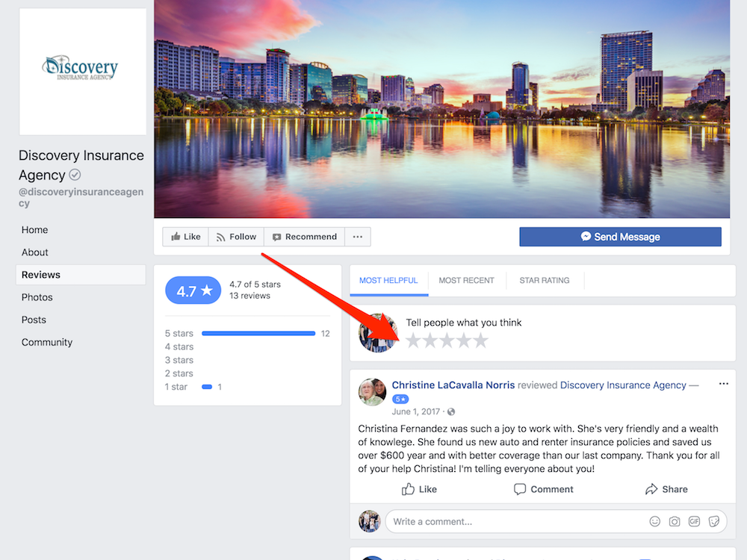Rate three stars under Tell people what you think
747x560 pixels.
pyautogui.click(x=447, y=340)
